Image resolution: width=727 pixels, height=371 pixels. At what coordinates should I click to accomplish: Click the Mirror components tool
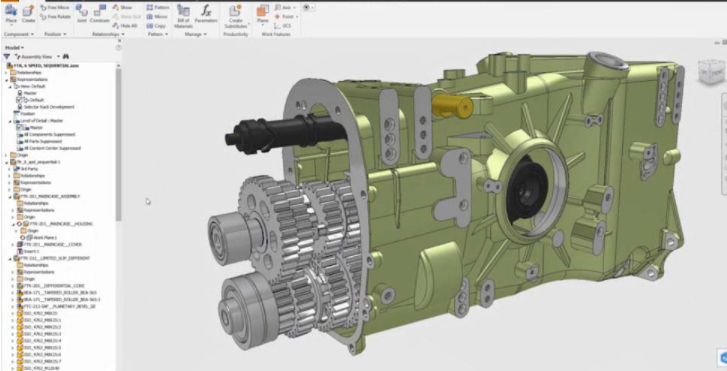click(157, 17)
